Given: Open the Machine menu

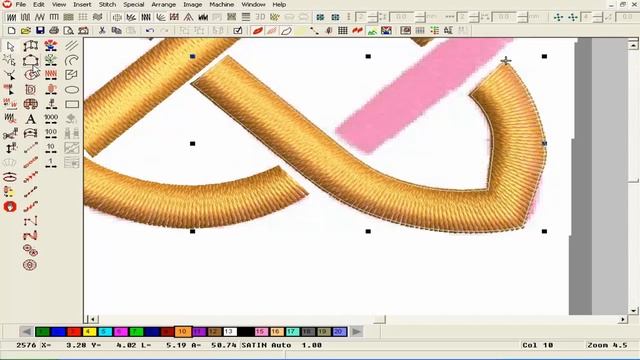Looking at the screenshot, I should 222,4.
